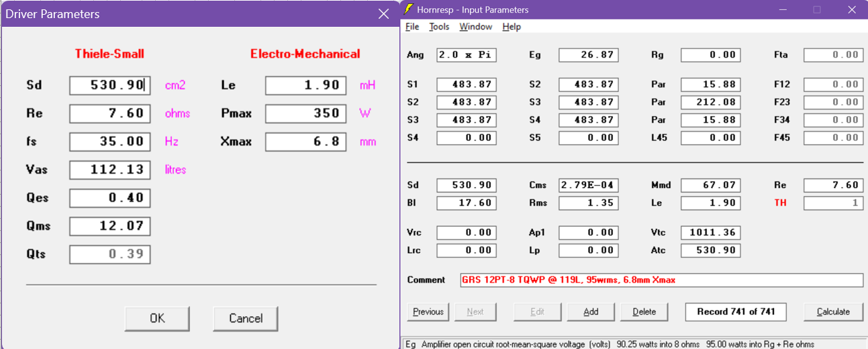Click the Comment label in Hornresp
The height and width of the screenshot is (349, 868).
(x=426, y=280)
